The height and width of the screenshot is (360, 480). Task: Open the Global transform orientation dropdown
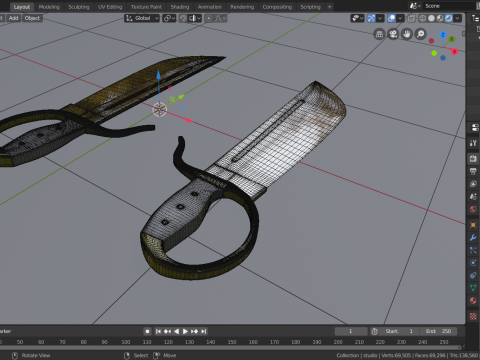[142, 18]
